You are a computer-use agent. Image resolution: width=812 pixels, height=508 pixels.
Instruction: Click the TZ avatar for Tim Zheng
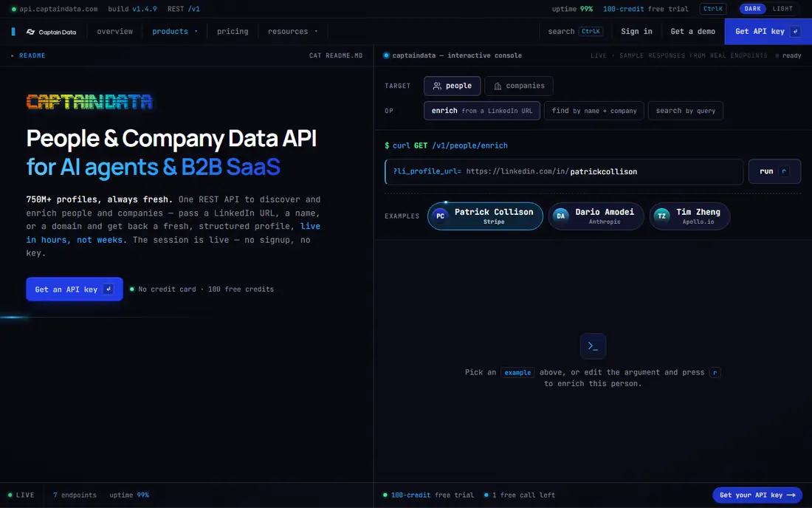661,216
